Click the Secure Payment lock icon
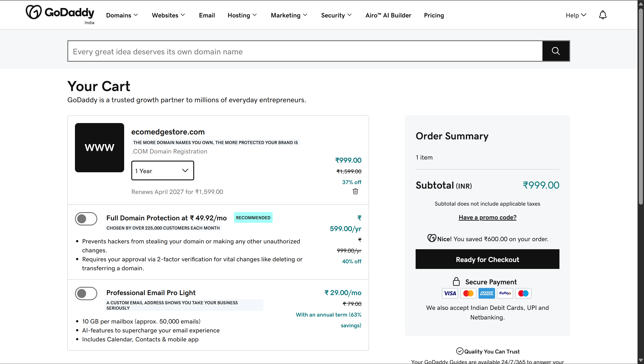Viewport: 644px width, 364px height. tap(457, 281)
